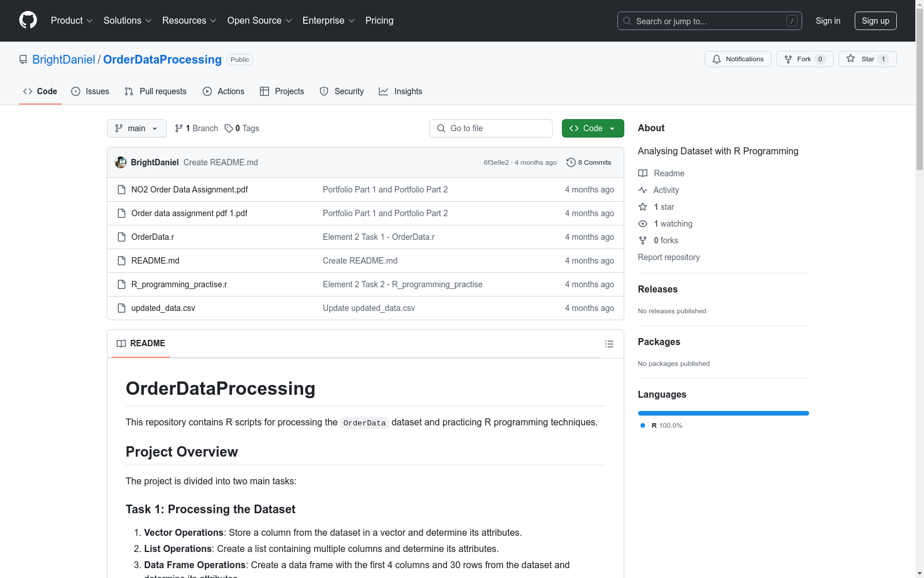Click the pulse icon beside Activity
This screenshot has height=578, width=924.
coord(643,190)
